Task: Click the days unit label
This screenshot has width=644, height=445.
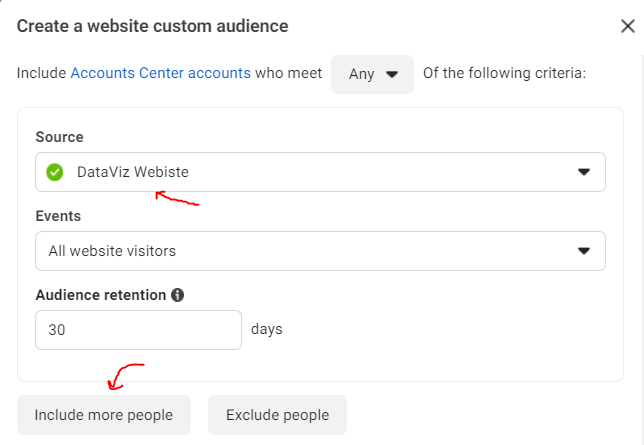Action: [x=267, y=329]
